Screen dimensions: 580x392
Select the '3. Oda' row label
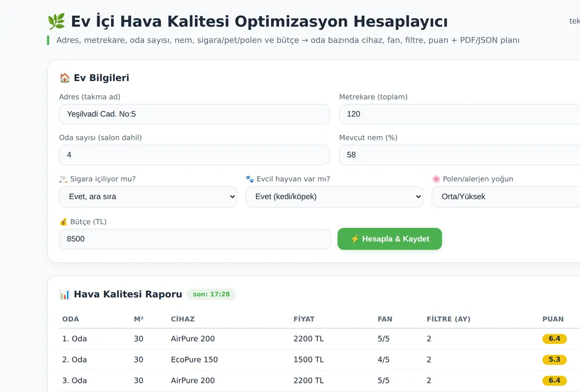point(75,380)
